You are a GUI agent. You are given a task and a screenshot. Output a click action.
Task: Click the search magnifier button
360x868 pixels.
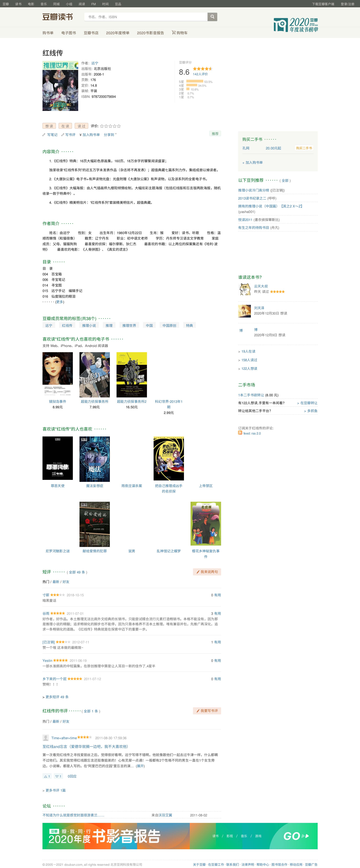click(212, 17)
